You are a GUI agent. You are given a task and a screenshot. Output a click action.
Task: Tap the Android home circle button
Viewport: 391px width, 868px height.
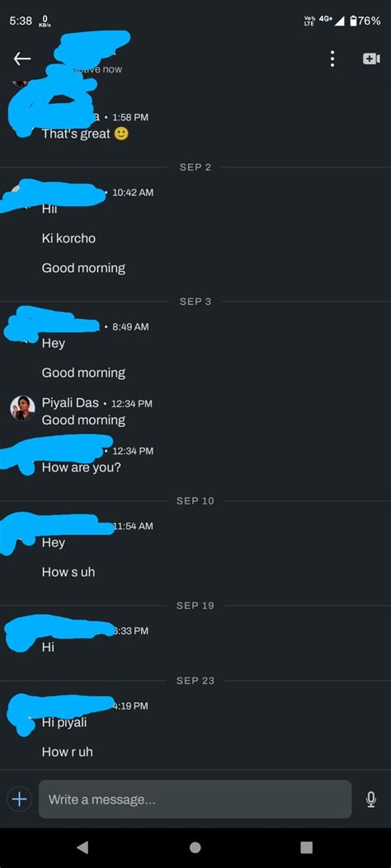point(195,847)
